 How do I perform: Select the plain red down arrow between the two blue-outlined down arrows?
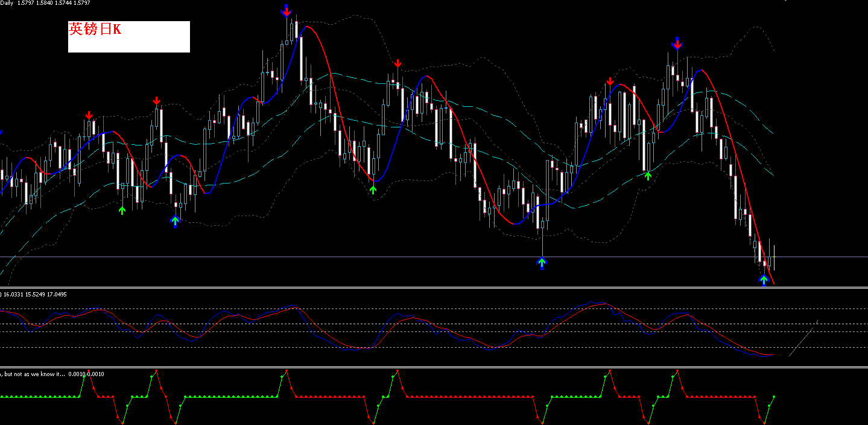398,63
